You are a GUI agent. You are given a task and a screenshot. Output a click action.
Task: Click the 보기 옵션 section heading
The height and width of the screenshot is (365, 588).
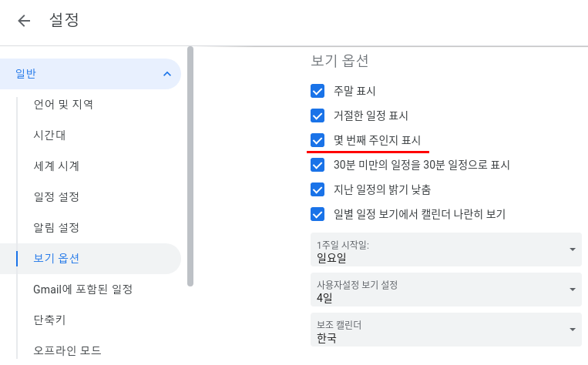(x=340, y=61)
